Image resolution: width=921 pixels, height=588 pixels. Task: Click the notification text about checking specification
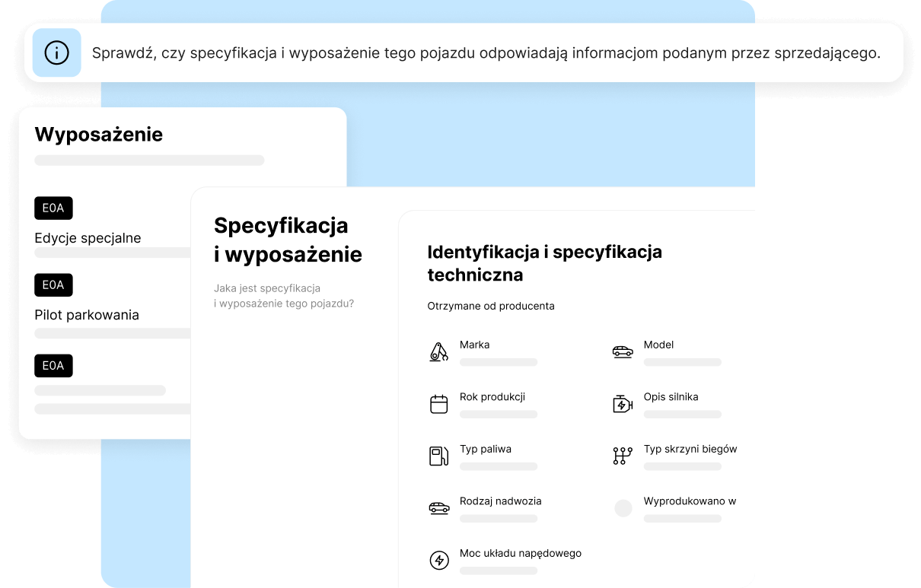click(x=486, y=53)
